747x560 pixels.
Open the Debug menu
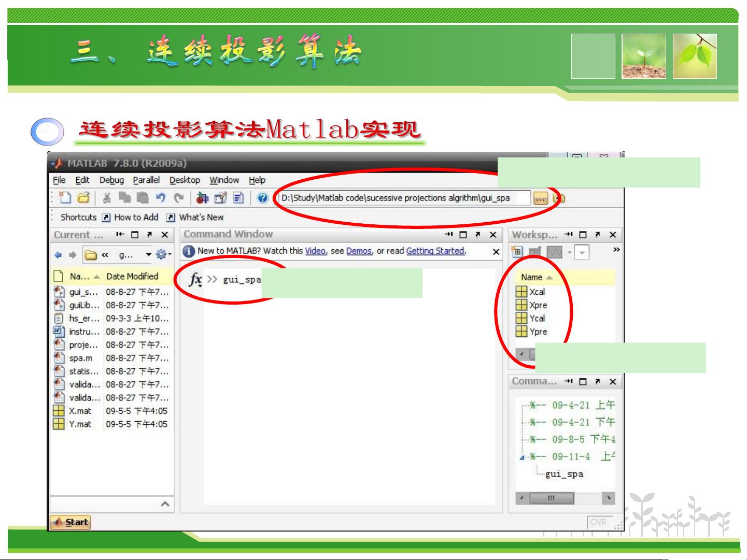111,180
